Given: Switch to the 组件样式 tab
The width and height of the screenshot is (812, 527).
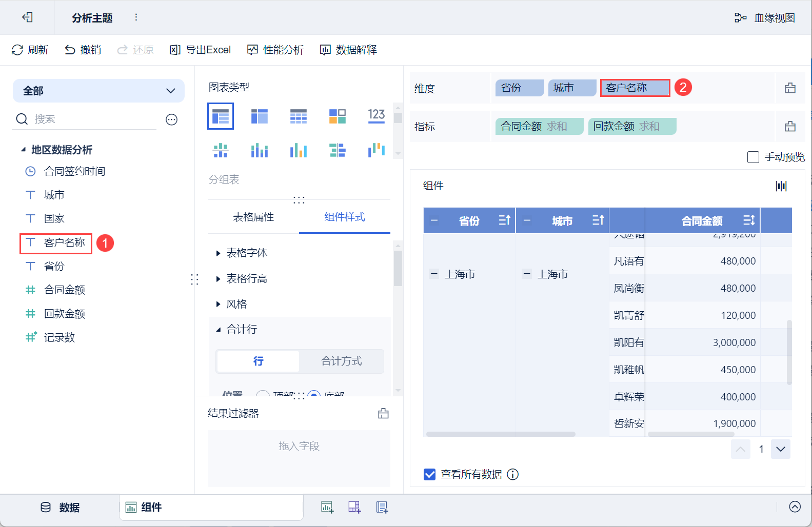Looking at the screenshot, I should pos(345,217).
